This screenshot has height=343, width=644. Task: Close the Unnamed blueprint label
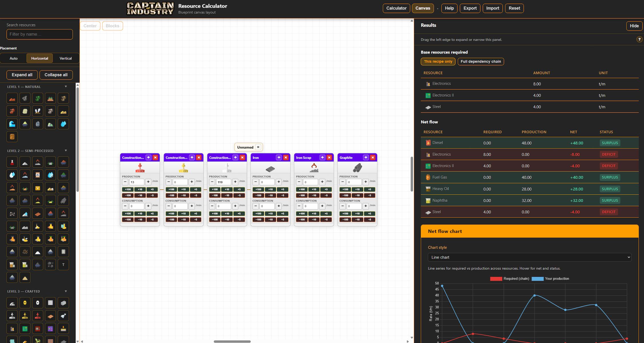click(x=258, y=147)
